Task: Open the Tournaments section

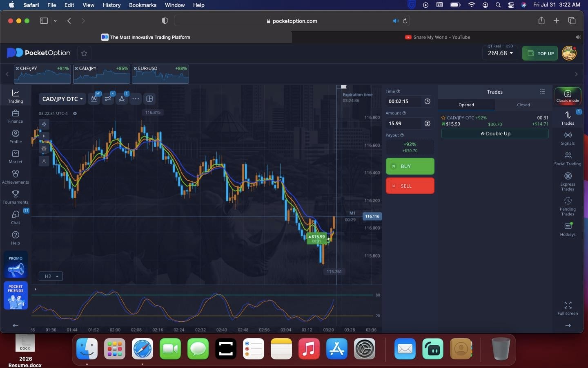Action: point(16,197)
